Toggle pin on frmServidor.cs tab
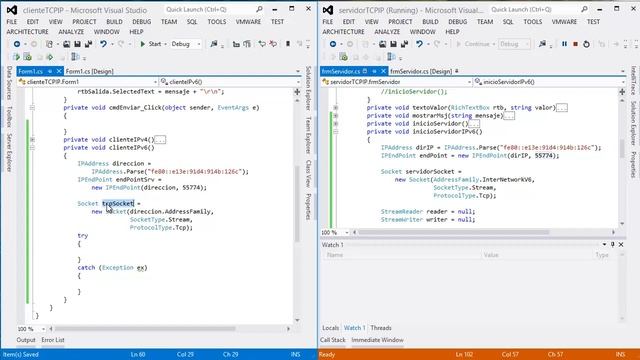This screenshot has height=360, width=640. point(374,71)
